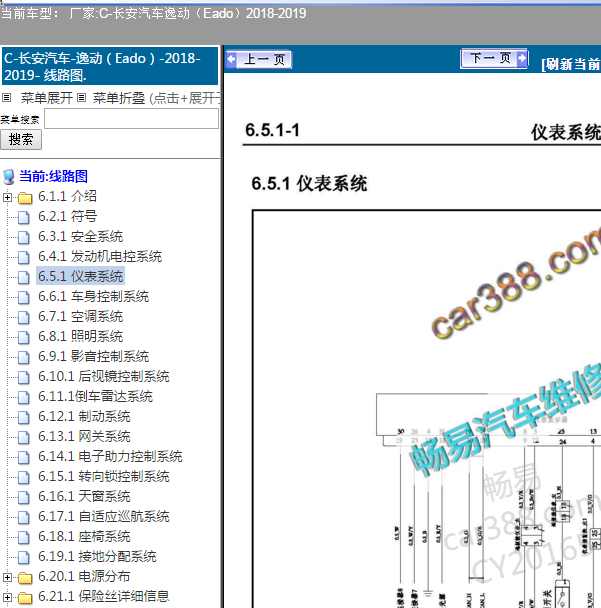Image resolution: width=601 pixels, height=608 pixels.
Task: Expand the 6.20.1 电源分布 folder node
Action: click(x=7, y=577)
